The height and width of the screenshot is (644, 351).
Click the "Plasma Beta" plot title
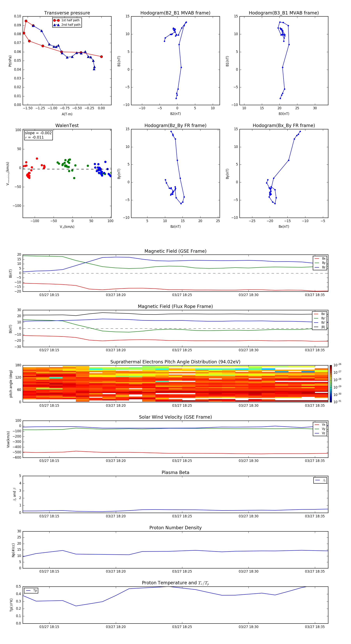175,472
